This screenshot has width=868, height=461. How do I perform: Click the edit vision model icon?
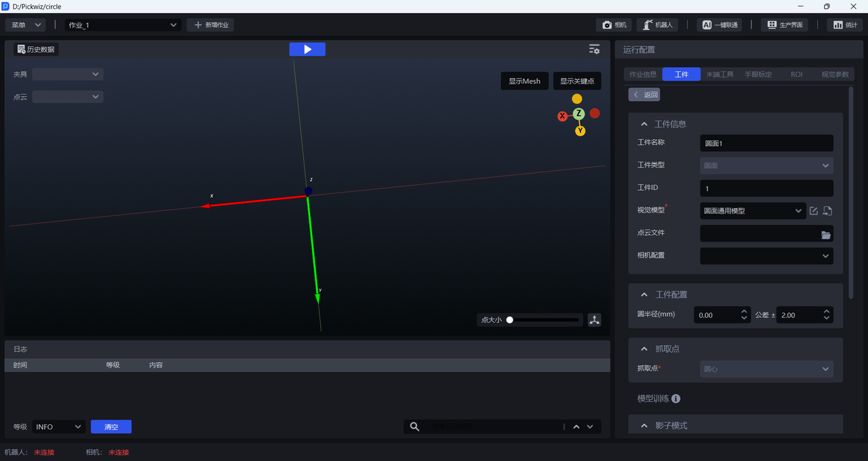point(814,211)
